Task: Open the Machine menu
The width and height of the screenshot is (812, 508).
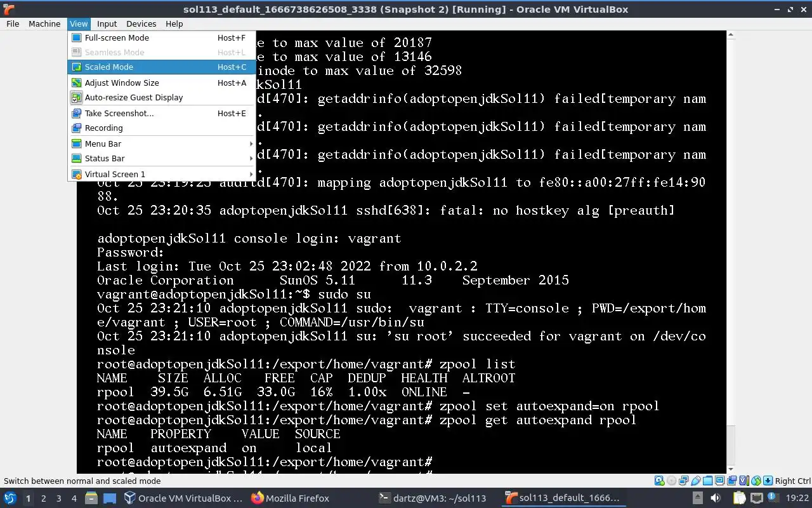Action: 44,23
